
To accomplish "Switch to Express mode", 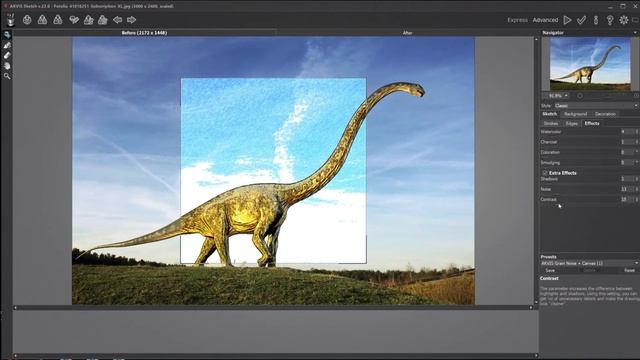I will pos(518,20).
